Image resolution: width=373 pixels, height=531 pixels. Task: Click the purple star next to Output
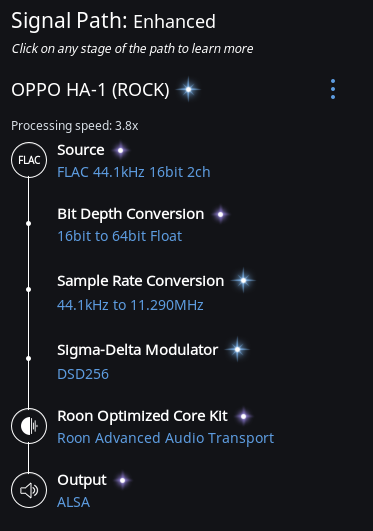[123, 480]
